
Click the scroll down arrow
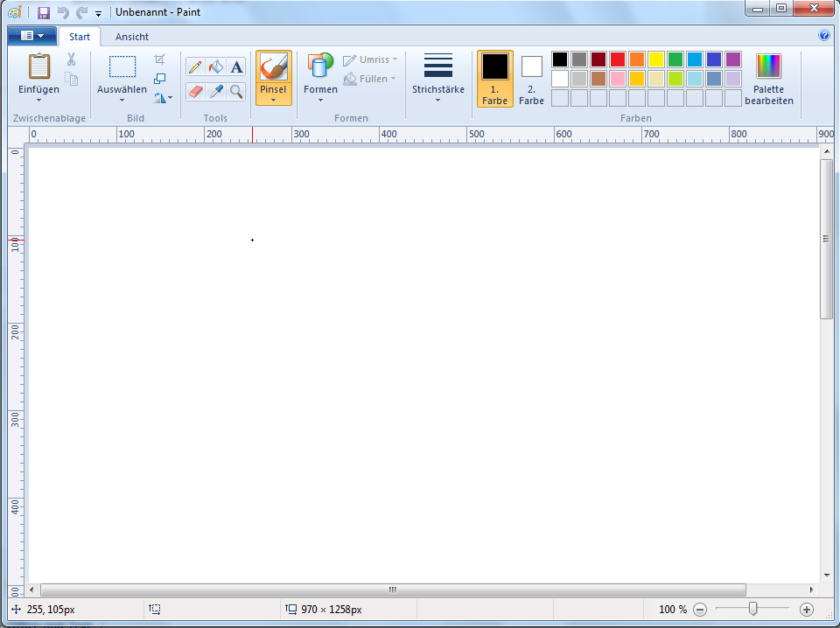pos(827,576)
